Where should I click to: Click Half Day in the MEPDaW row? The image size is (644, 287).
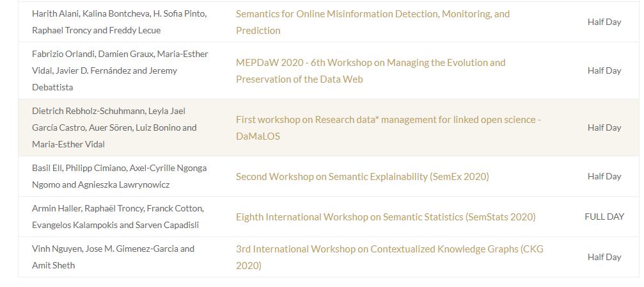click(604, 70)
